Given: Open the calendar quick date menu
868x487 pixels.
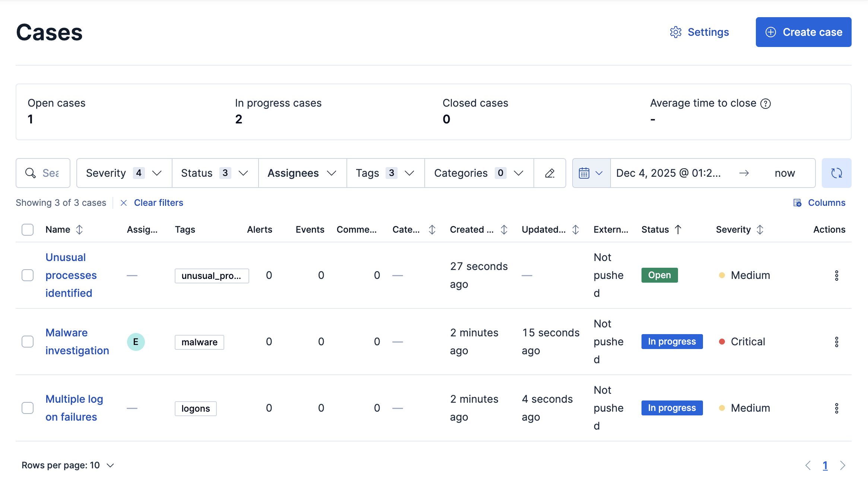Looking at the screenshot, I should (x=591, y=173).
